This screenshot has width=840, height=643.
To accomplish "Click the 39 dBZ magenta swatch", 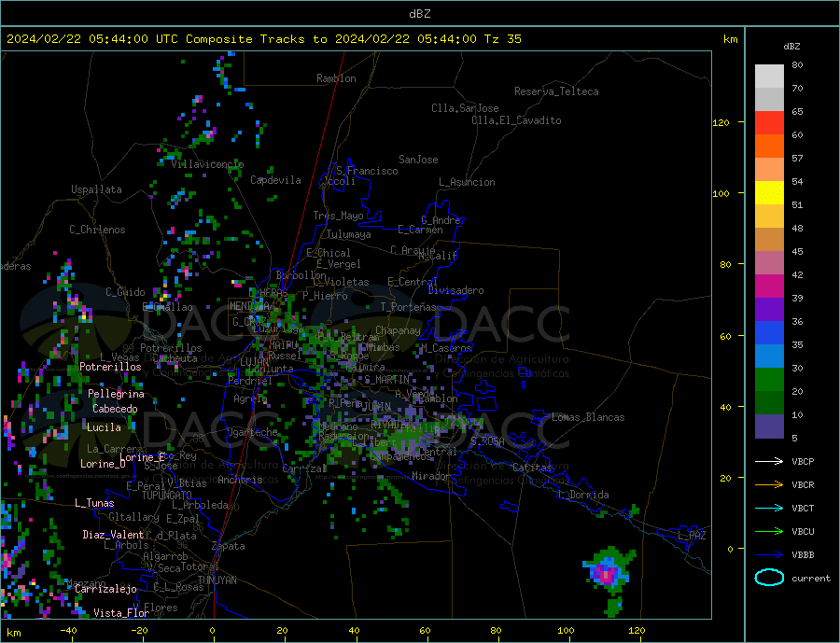I will pos(769,287).
